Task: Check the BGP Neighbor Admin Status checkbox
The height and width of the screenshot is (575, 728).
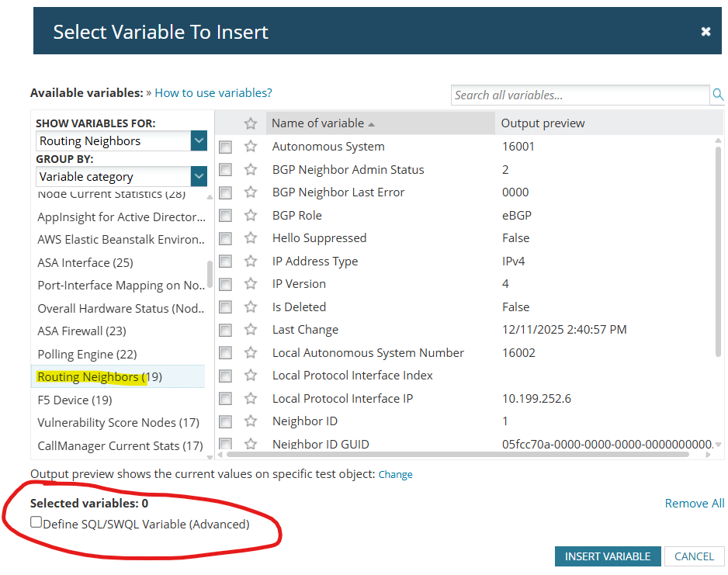Action: click(226, 170)
